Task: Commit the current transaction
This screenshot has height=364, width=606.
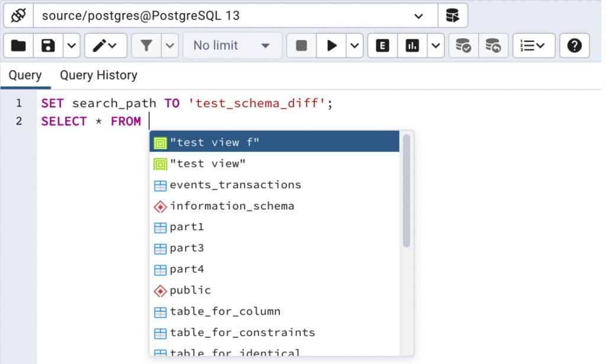Action: (x=462, y=46)
